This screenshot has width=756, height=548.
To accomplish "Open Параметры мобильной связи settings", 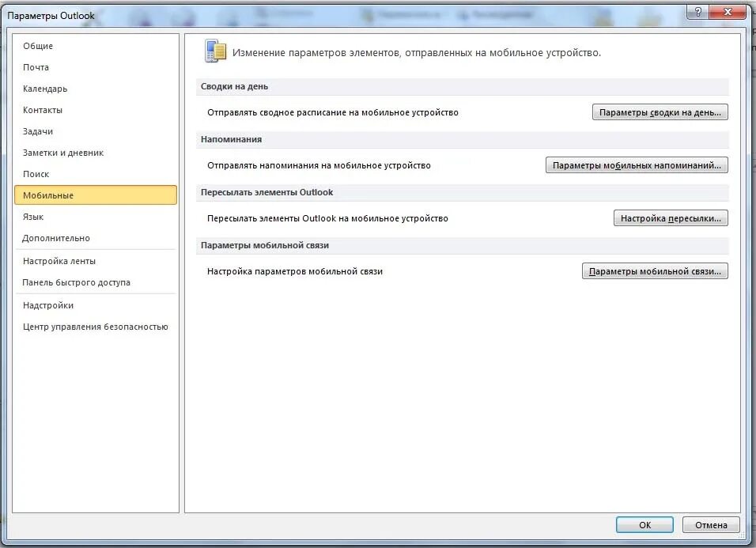I will (655, 271).
